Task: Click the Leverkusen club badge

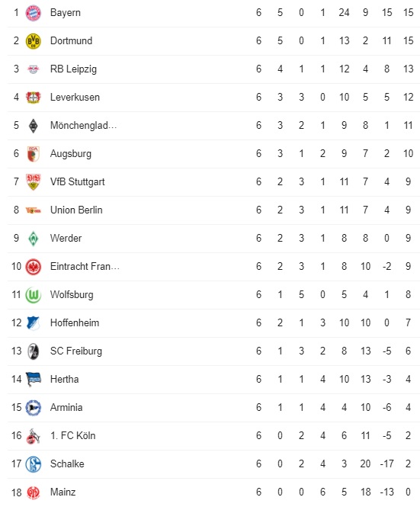Action: point(34,98)
